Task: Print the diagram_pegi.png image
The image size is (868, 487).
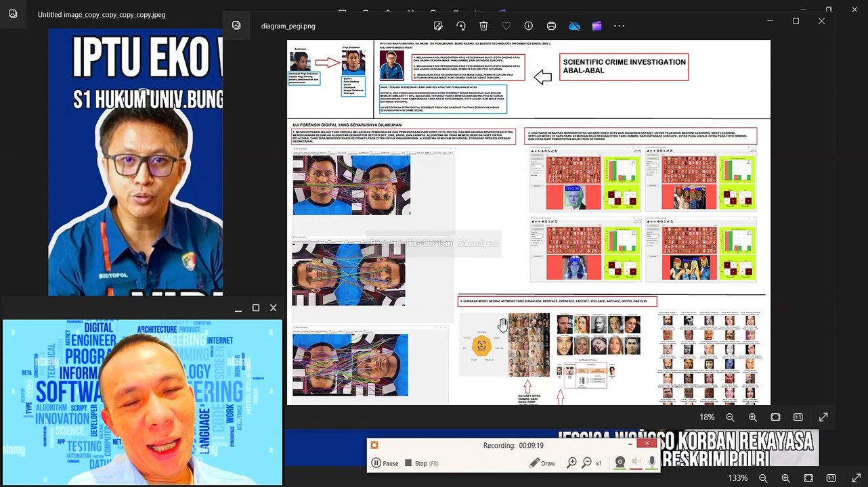Action: pos(551,26)
